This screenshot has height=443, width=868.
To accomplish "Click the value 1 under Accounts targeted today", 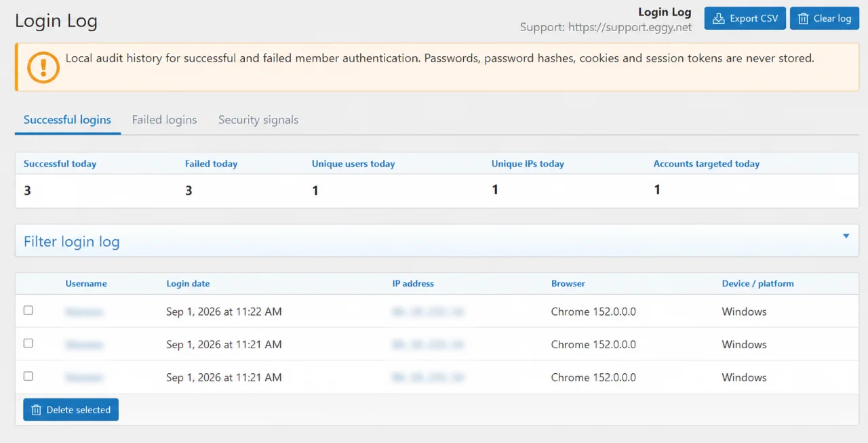I will (657, 190).
